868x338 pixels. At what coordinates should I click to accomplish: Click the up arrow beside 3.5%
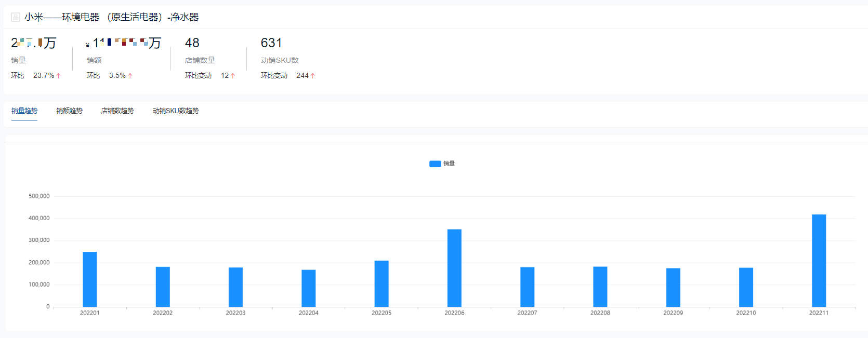tap(130, 76)
